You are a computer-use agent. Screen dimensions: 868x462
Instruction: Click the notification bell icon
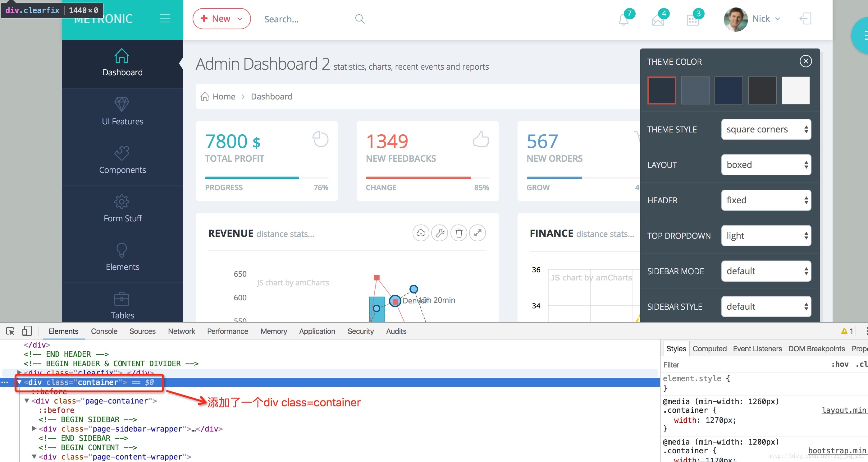coord(624,19)
